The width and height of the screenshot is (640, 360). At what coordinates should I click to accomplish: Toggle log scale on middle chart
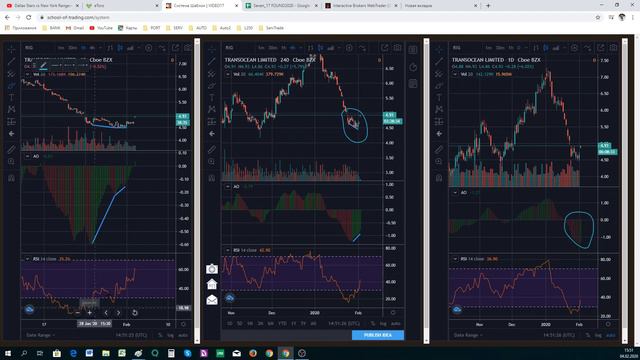383,323
